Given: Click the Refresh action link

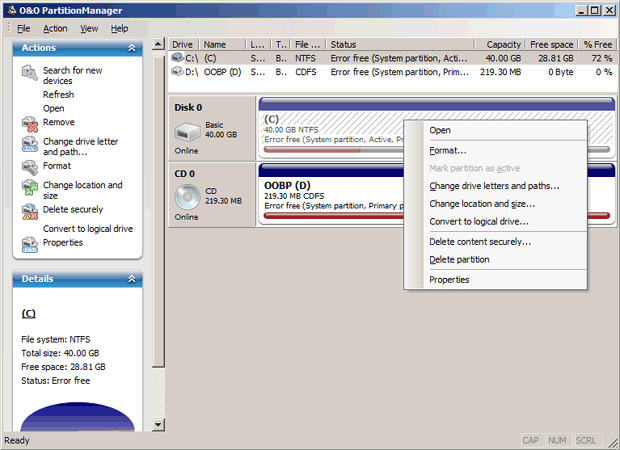Looking at the screenshot, I should tap(59, 95).
